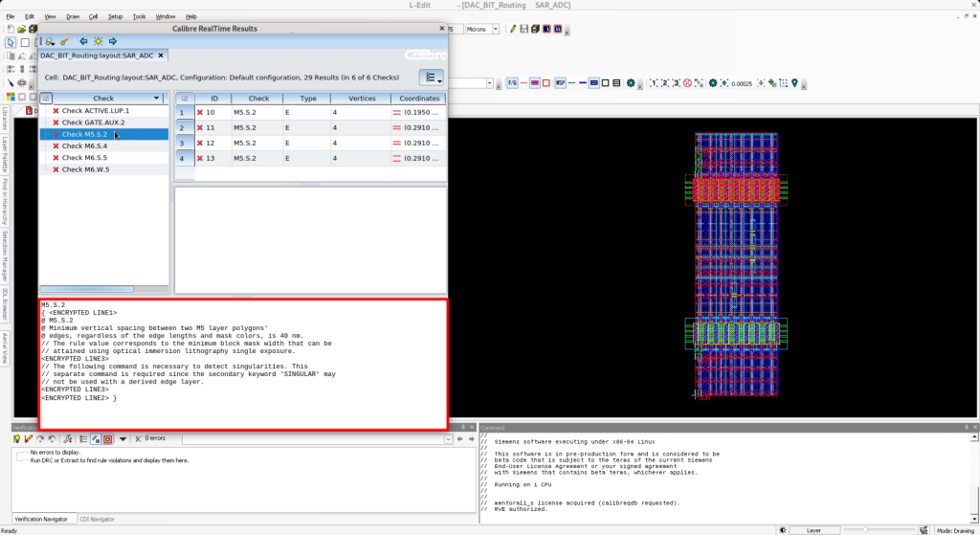Select Check M6.S.4 in the check list

click(84, 145)
